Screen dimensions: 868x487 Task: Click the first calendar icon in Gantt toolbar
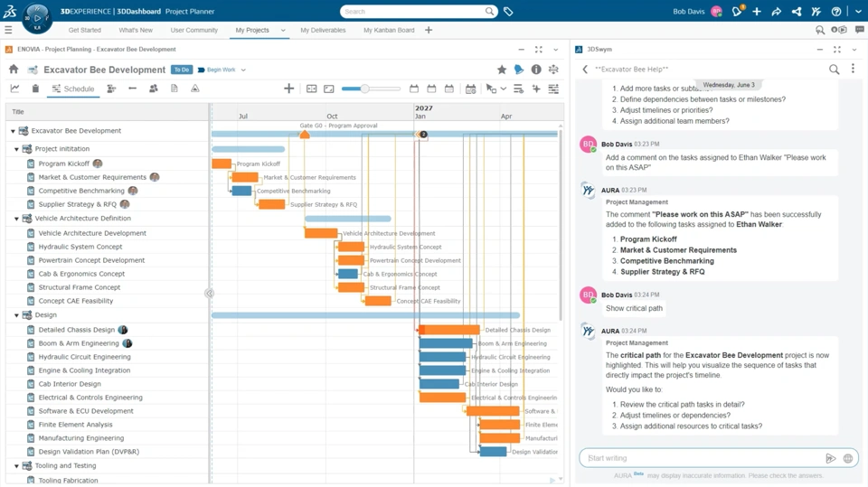click(413, 89)
